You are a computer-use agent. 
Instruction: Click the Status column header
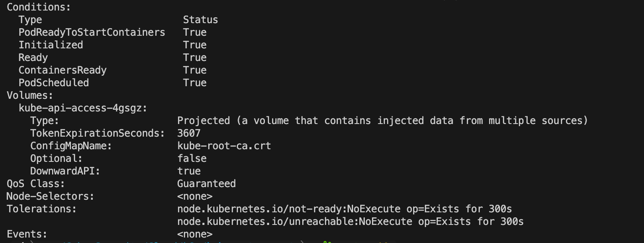tap(200, 20)
